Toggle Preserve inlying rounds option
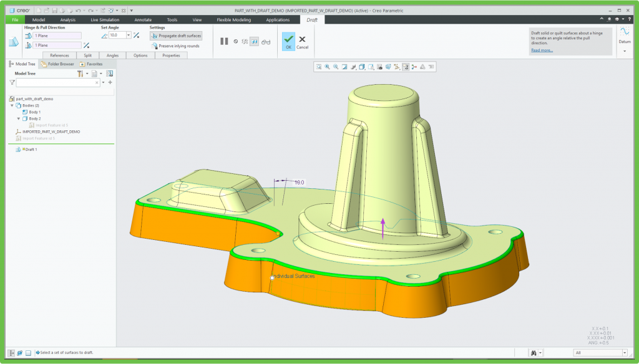Image resolution: width=639 pixels, height=364 pixels. pos(175,46)
